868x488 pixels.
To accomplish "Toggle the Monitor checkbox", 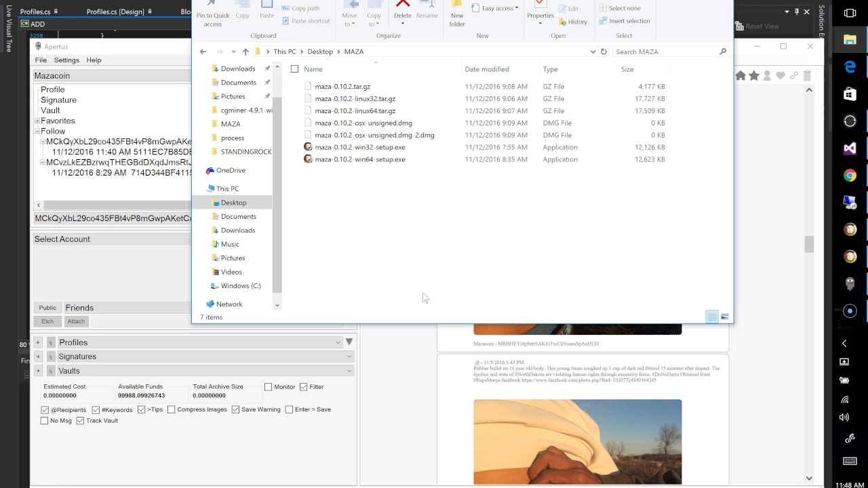I will 268,387.
